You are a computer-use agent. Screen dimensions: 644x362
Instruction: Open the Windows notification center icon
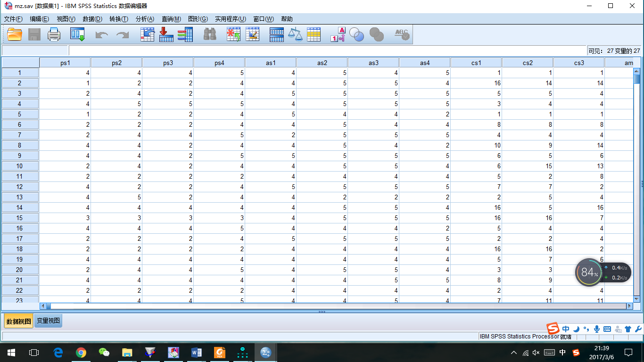pyautogui.click(x=628, y=352)
